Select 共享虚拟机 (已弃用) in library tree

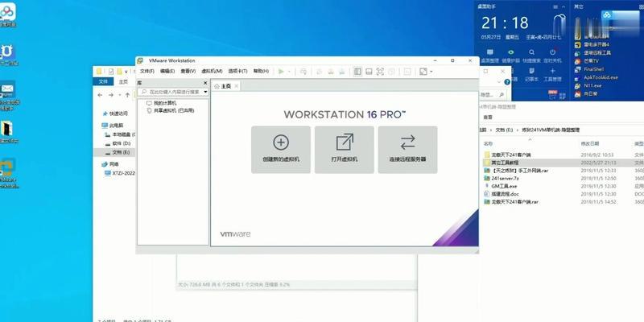pyautogui.click(x=171, y=110)
